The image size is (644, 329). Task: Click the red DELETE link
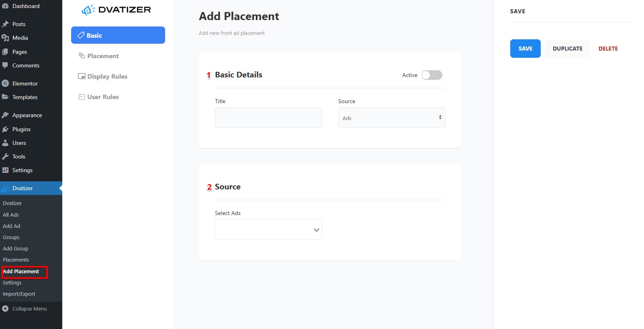[608, 49]
